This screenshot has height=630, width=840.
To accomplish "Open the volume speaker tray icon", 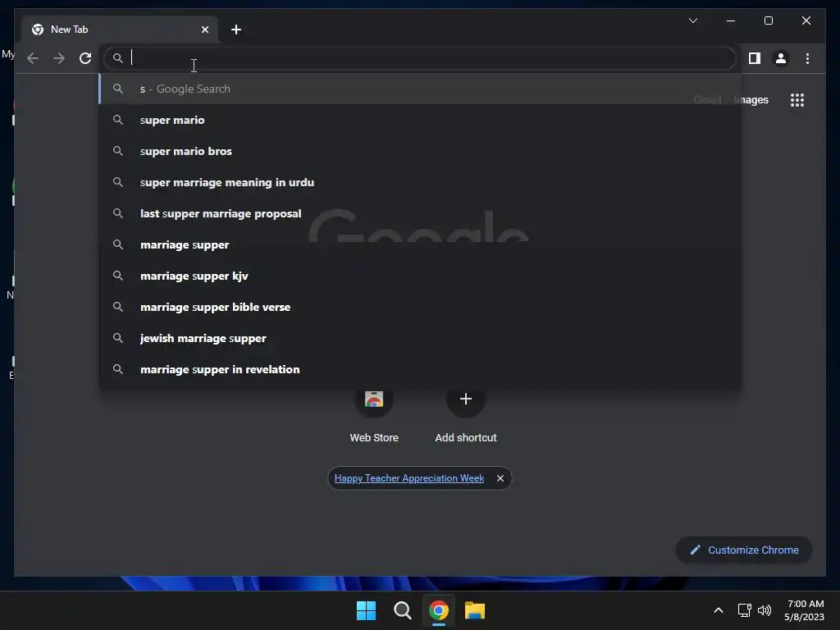I will click(765, 610).
